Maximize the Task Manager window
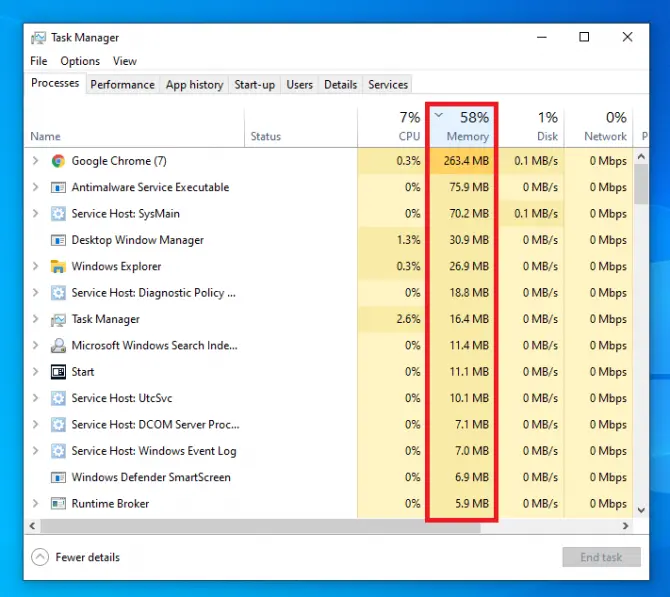Image resolution: width=670 pixels, height=597 pixels. pos(584,37)
